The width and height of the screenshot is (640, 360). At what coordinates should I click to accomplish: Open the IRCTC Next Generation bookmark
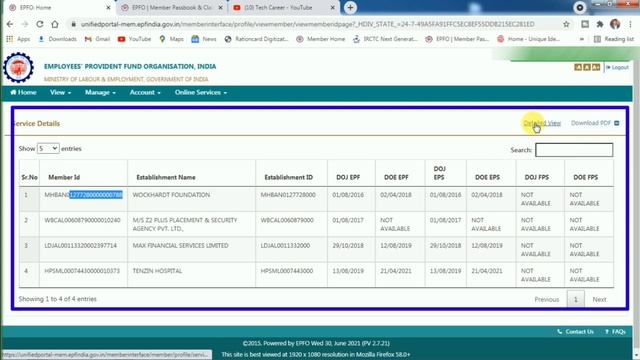pyautogui.click(x=385, y=39)
